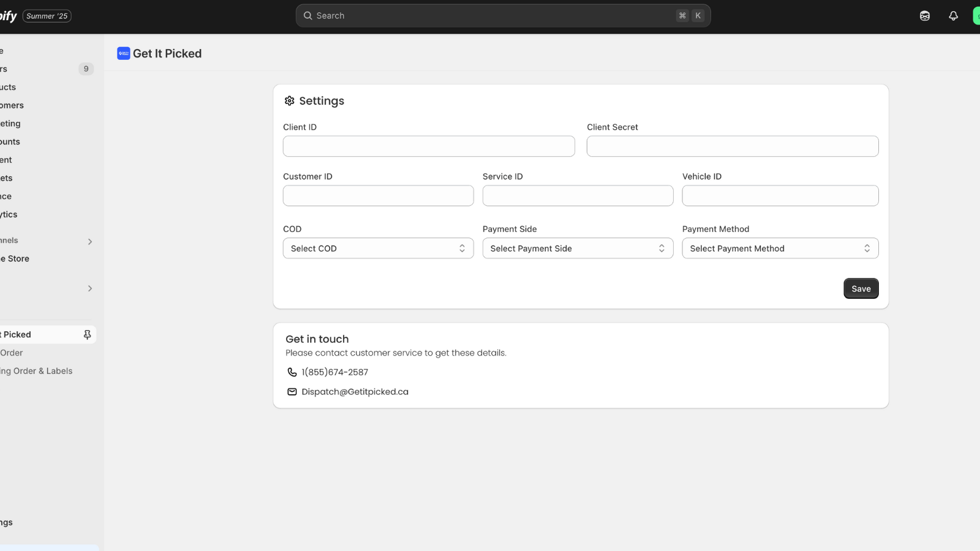Click the Summer '25 edition badge
The width and height of the screenshot is (980, 551).
pyautogui.click(x=47, y=16)
